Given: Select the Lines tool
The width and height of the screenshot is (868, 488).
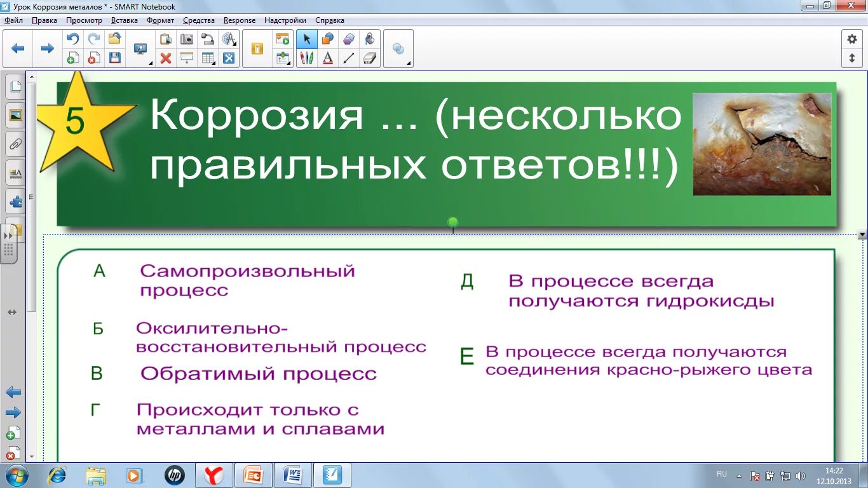Looking at the screenshot, I should (x=349, y=58).
